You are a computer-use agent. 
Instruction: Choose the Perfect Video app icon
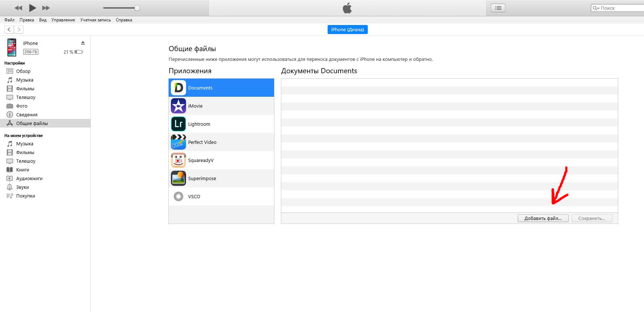(x=178, y=142)
